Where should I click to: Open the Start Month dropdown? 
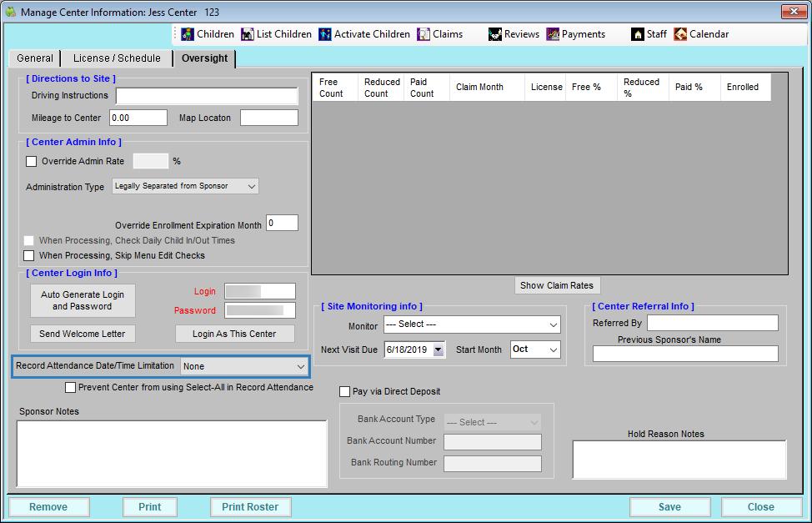(535, 350)
